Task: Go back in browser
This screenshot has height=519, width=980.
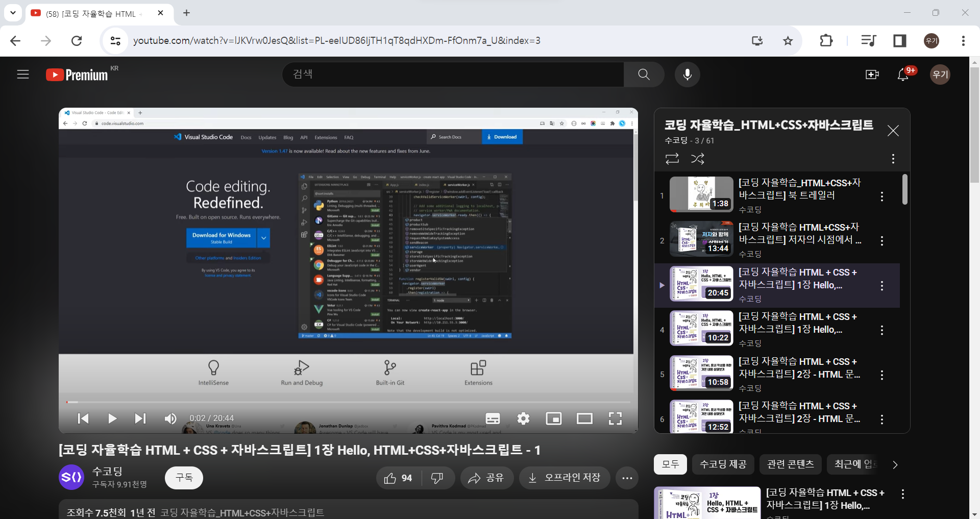Action: (x=15, y=41)
